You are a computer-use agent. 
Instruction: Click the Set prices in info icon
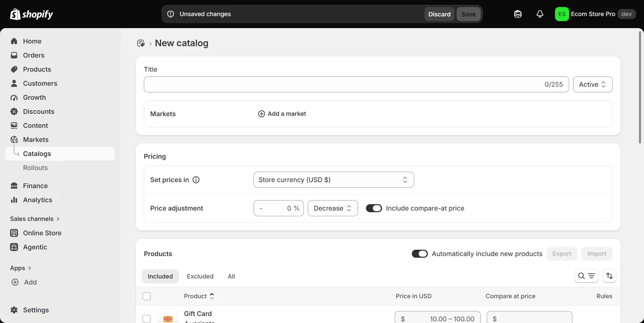coord(196,180)
